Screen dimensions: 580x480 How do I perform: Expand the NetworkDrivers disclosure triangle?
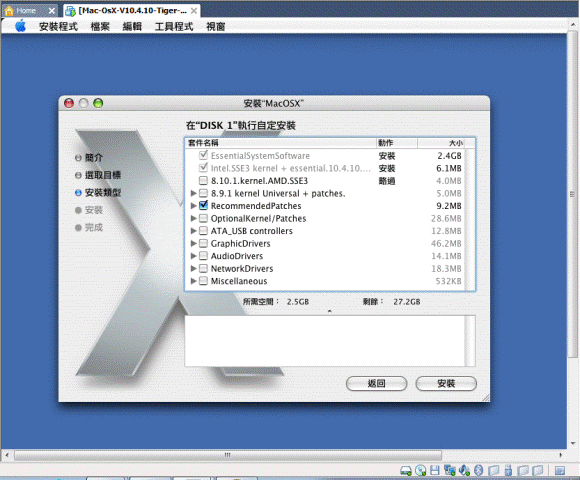tap(193, 268)
